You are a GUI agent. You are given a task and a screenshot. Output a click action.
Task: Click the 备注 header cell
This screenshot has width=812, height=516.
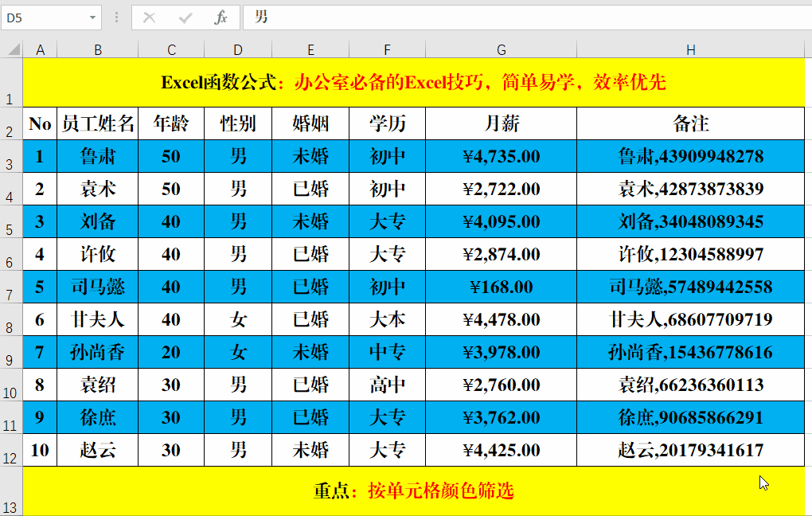pyautogui.click(x=691, y=123)
